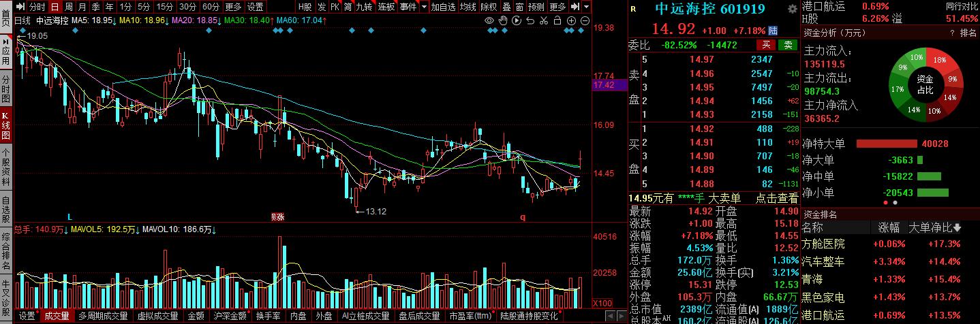Click the eye icon in chart toolbar

pos(489,20)
